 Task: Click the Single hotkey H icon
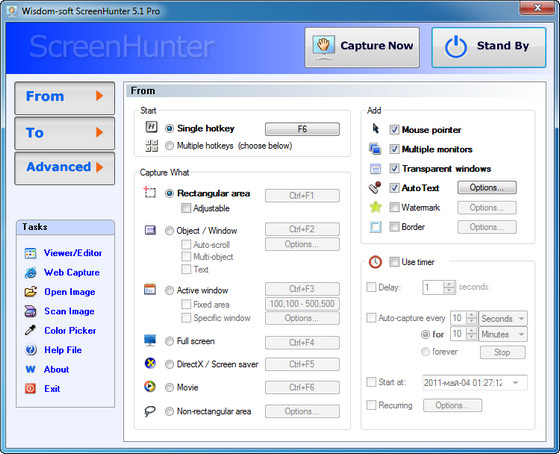[151, 127]
